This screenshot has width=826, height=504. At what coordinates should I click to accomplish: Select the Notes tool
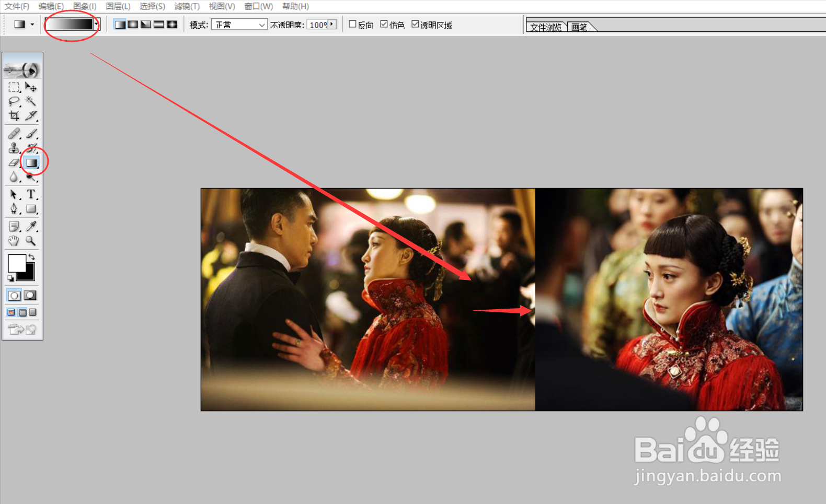14,226
